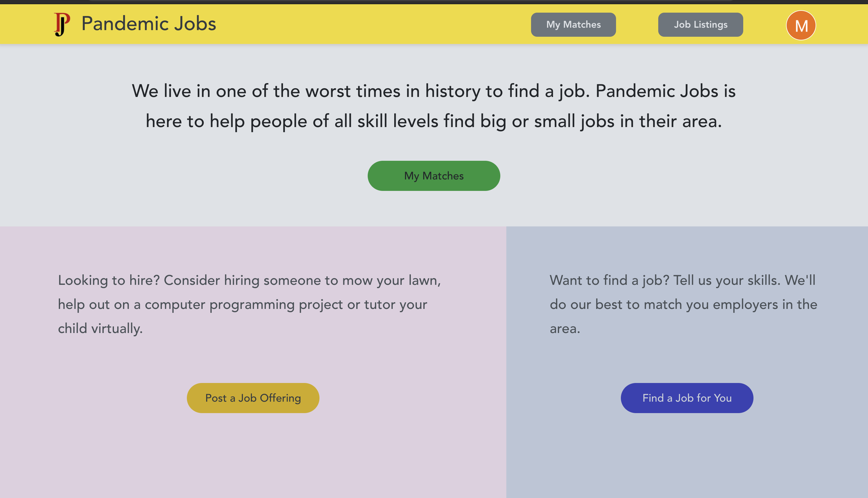
Task: Click empty space in the pink hiring panel below button
Action: pyautogui.click(x=253, y=455)
